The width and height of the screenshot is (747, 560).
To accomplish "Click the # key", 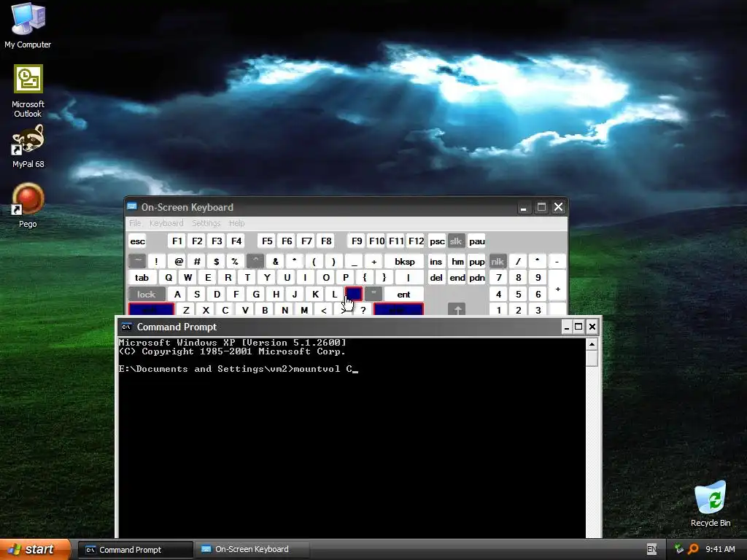I will coord(197,262).
